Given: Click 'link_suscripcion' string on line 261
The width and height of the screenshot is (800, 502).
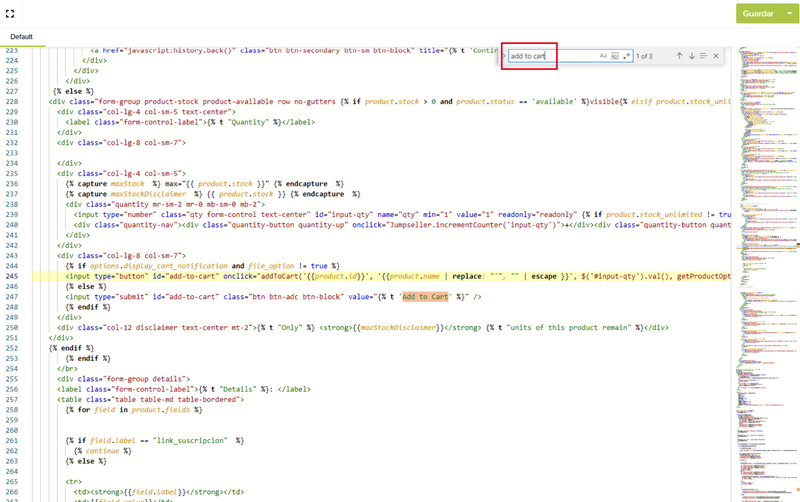Looking at the screenshot, I should click(194, 440).
